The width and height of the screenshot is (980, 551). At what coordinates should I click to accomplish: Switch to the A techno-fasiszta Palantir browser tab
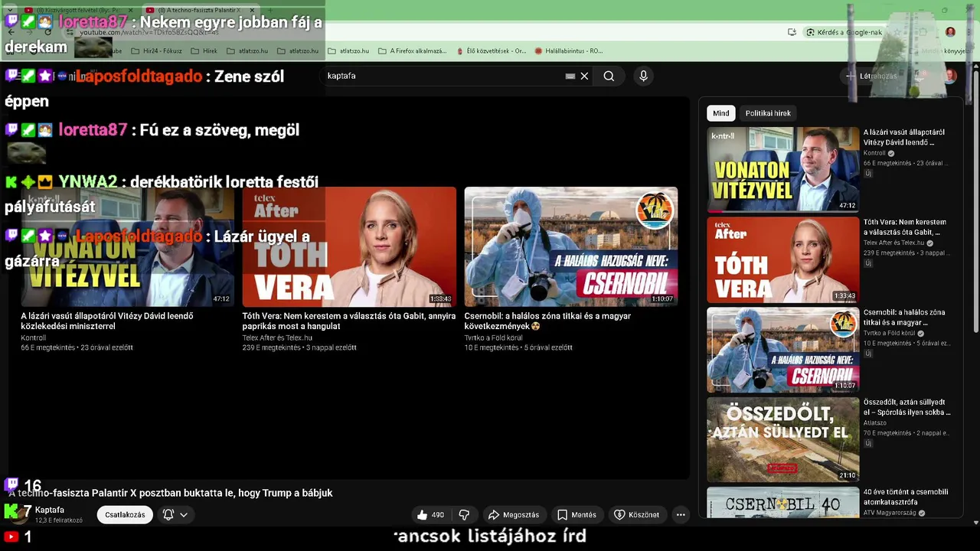(x=201, y=10)
